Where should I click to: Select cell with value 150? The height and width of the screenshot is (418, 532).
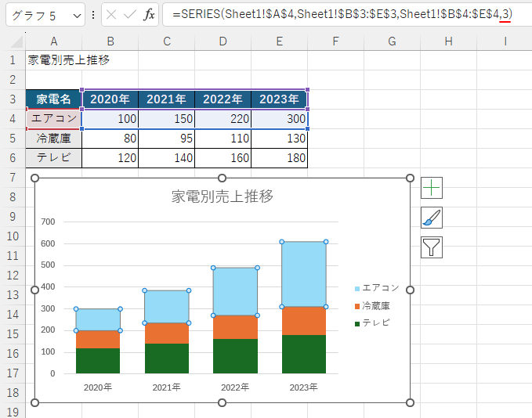pos(167,119)
